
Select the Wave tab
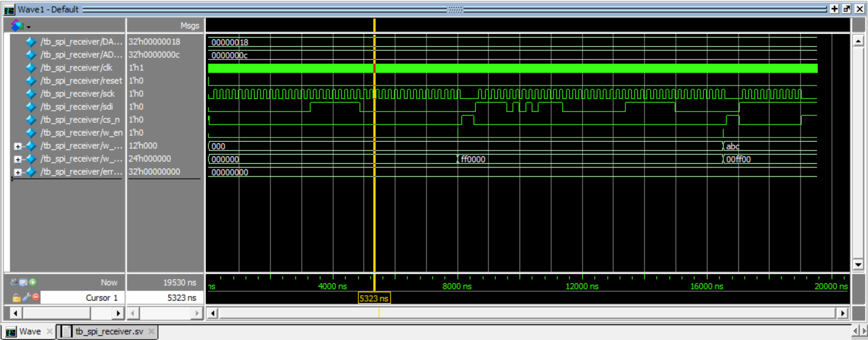tap(30, 331)
